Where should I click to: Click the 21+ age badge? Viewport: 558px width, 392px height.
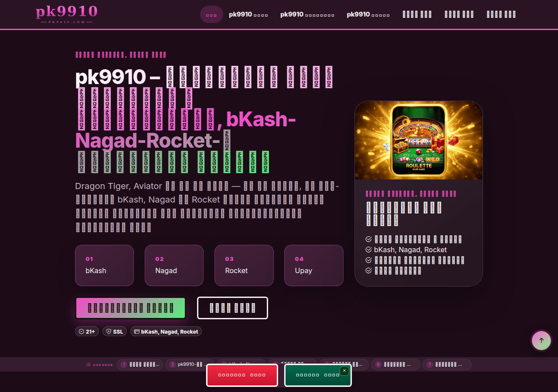tap(87, 331)
